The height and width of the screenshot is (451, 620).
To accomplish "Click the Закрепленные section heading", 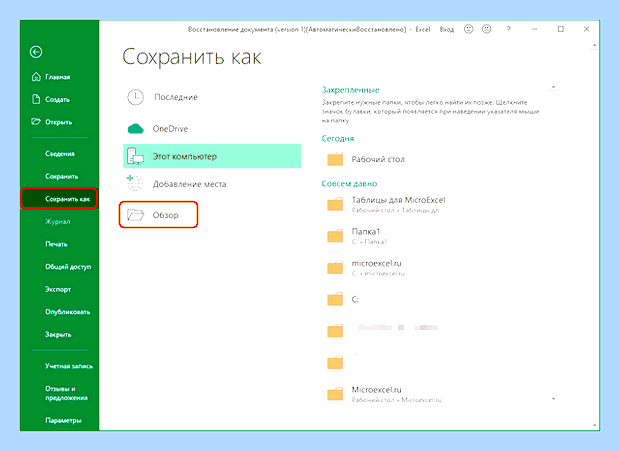I will [x=350, y=90].
